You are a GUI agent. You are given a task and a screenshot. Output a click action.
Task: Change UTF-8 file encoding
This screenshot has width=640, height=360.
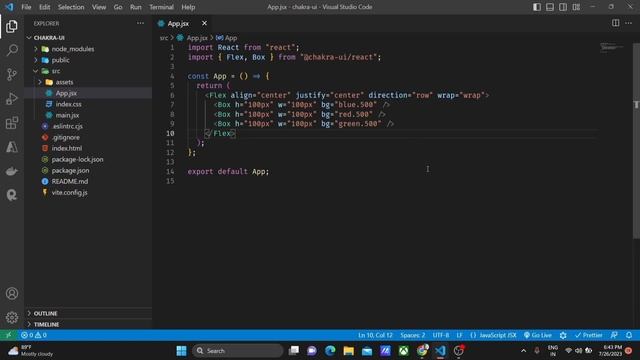441,335
